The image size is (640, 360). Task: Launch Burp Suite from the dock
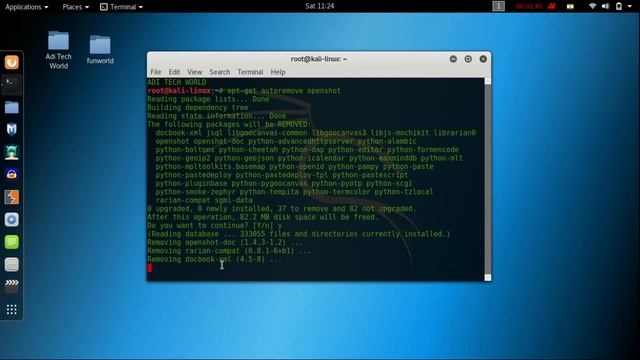[x=11, y=197]
